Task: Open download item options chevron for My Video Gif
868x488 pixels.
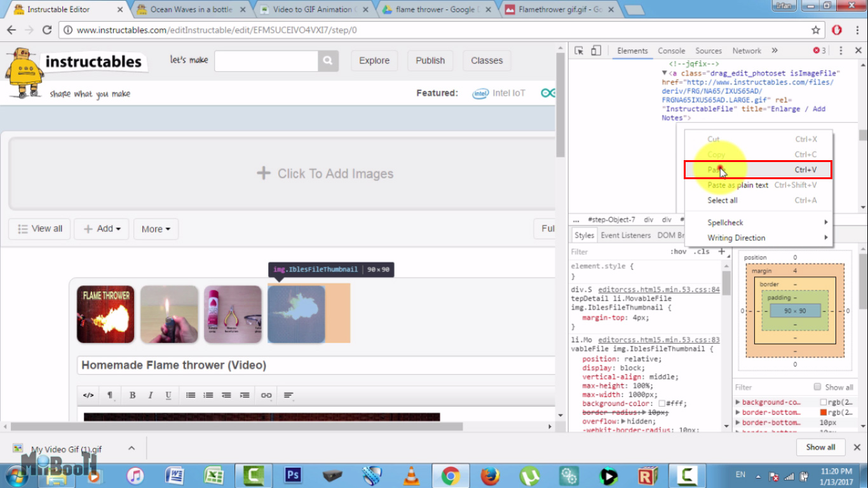Action: click(x=132, y=448)
